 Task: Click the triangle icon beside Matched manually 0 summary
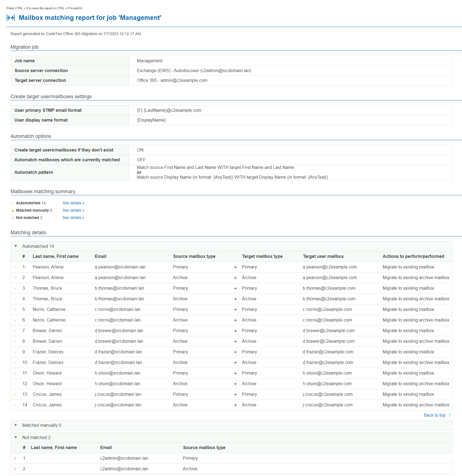pyautogui.click(x=13, y=211)
